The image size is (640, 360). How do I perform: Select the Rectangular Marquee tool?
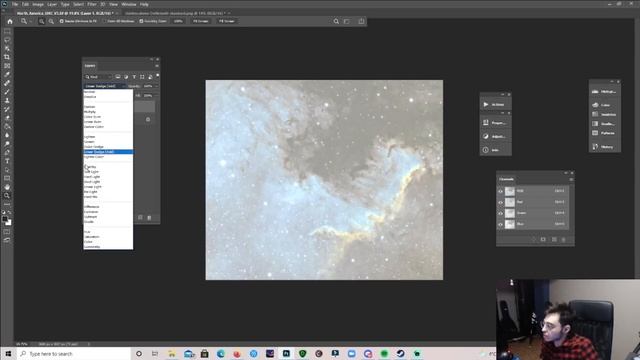pos(7,31)
